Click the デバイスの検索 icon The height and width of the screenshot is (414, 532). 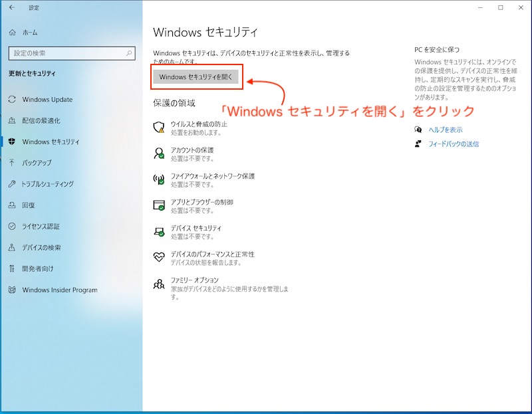coord(12,247)
